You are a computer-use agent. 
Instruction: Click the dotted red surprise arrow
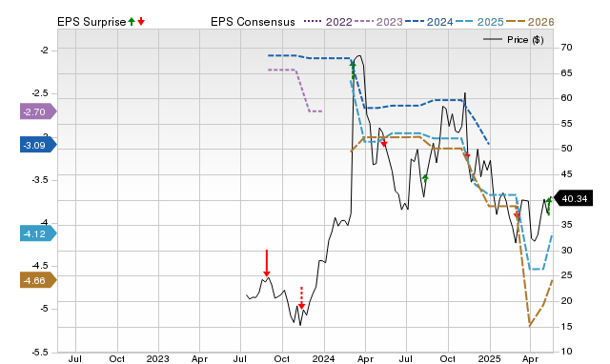click(301, 298)
